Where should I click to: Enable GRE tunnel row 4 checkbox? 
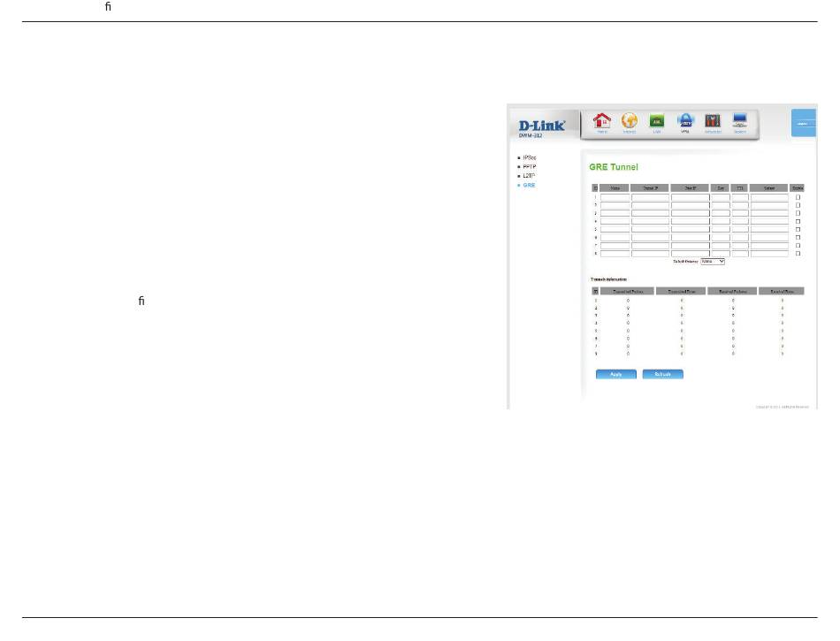[x=798, y=221]
